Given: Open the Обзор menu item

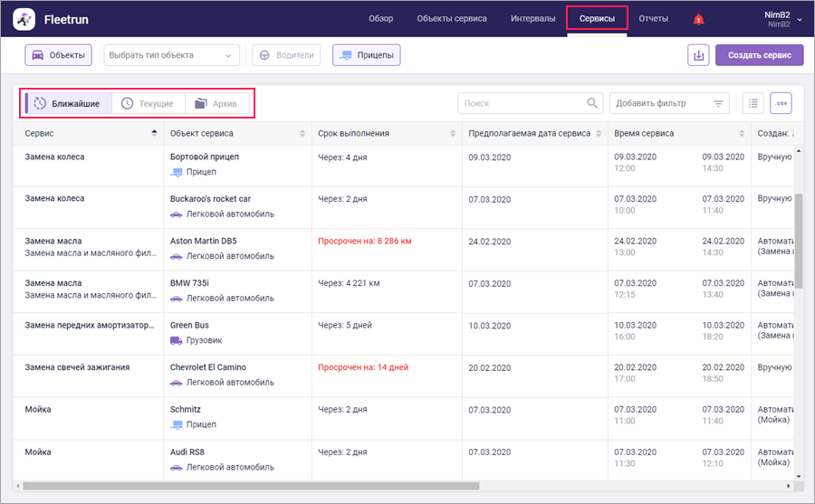Looking at the screenshot, I should pyautogui.click(x=381, y=19).
